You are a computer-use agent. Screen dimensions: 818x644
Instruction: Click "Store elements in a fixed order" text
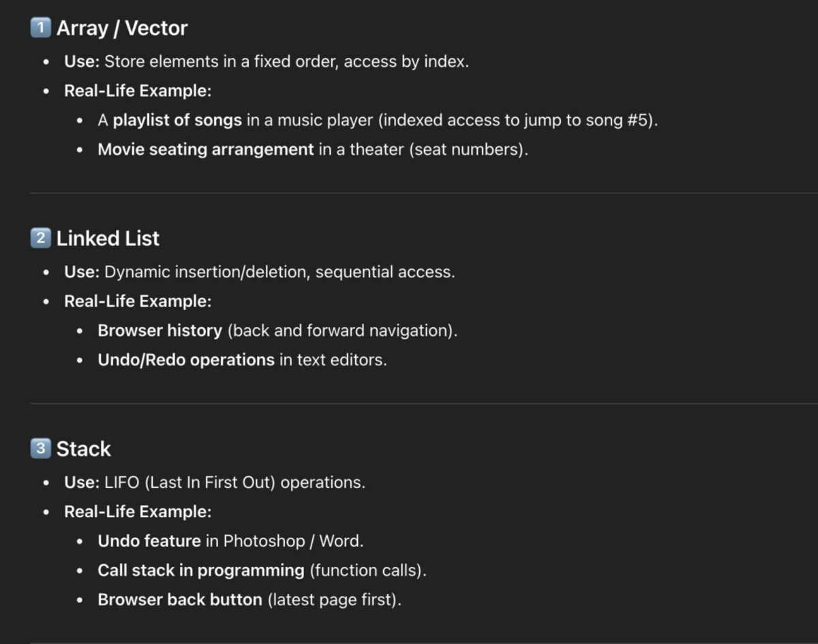(221, 62)
